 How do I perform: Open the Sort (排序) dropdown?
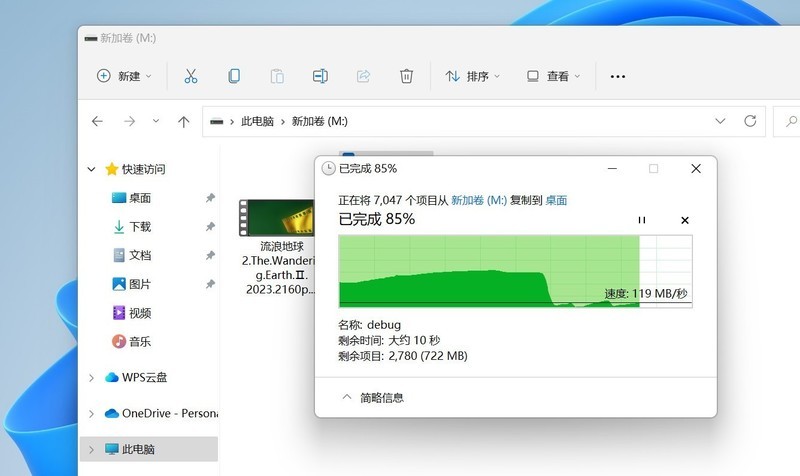click(472, 77)
